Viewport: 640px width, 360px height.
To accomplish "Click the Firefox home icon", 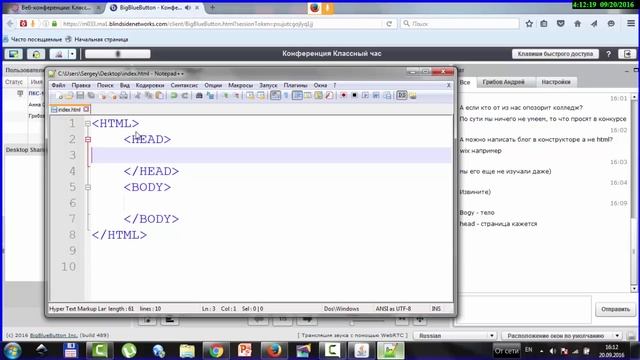I will tap(578, 24).
